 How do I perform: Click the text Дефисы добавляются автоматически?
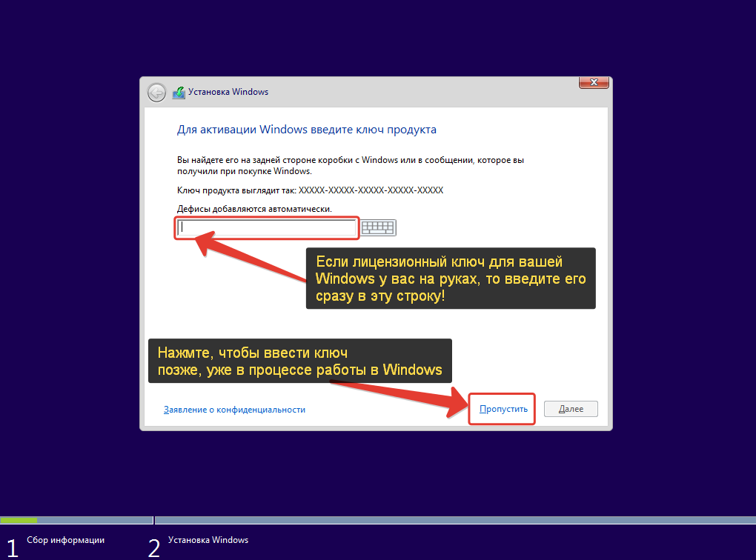[254, 209]
